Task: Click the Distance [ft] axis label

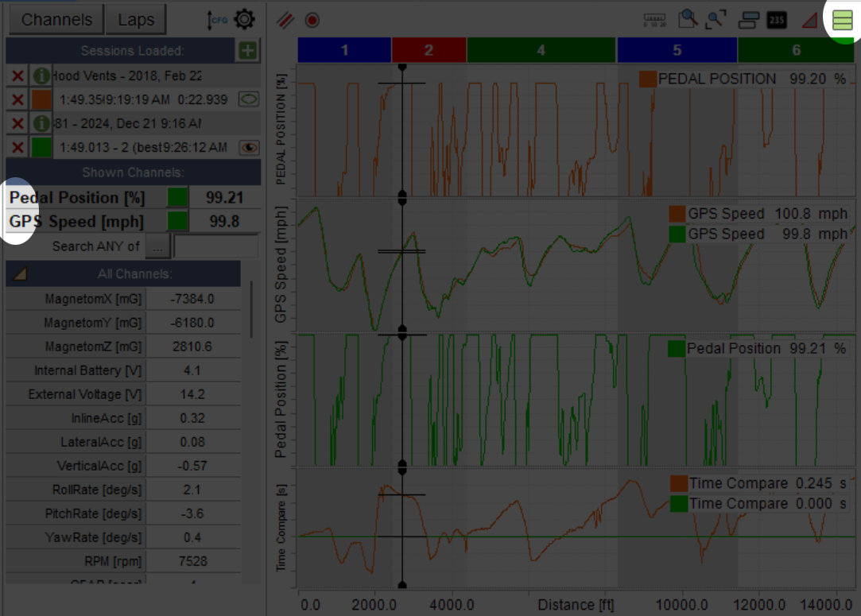Action: point(576,604)
